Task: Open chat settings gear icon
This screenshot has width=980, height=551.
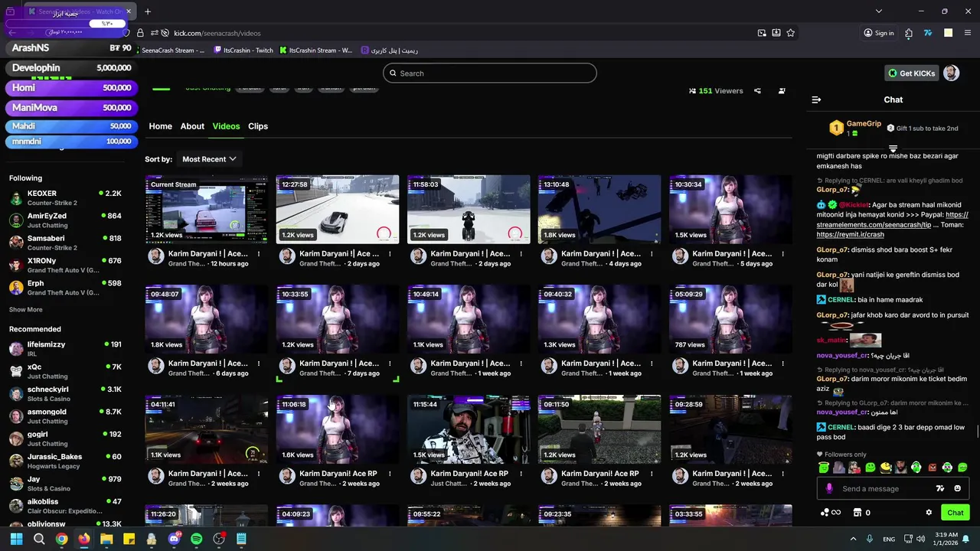Action: coord(929,513)
